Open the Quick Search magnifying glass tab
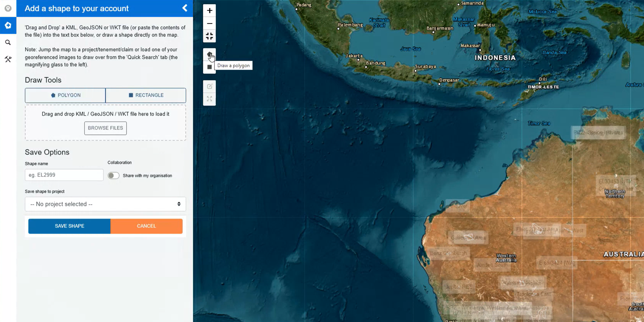This screenshot has height=322, width=644. pos(8,42)
